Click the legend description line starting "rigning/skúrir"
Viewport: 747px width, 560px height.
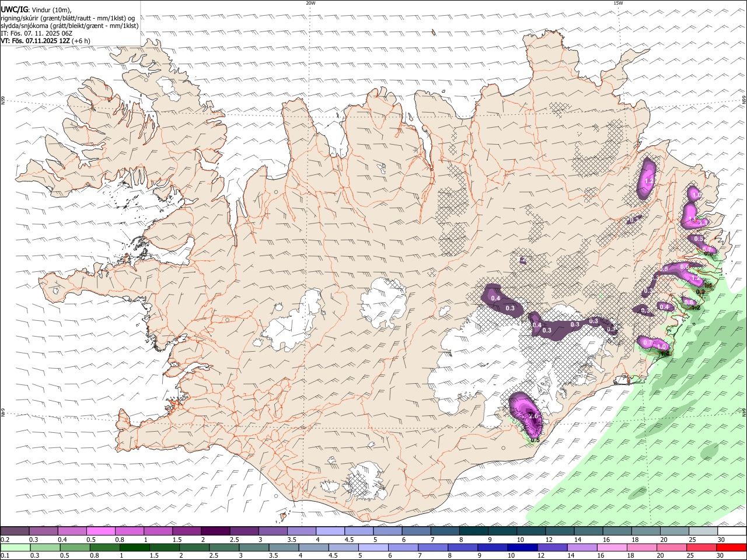coord(68,17)
